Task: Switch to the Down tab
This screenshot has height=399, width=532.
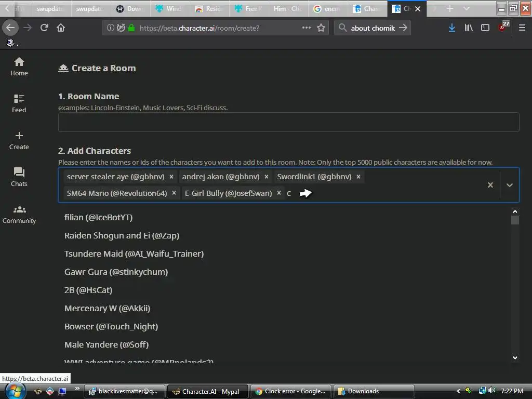Action: pos(130,9)
